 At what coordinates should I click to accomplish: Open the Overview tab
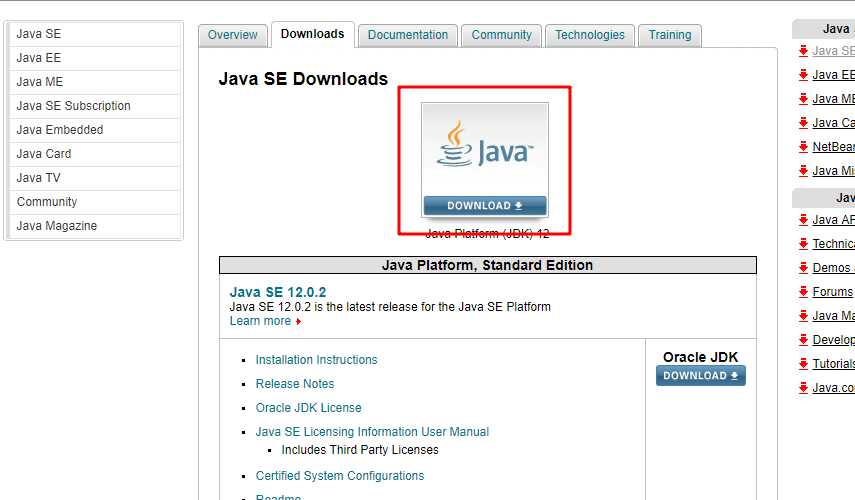(232, 35)
